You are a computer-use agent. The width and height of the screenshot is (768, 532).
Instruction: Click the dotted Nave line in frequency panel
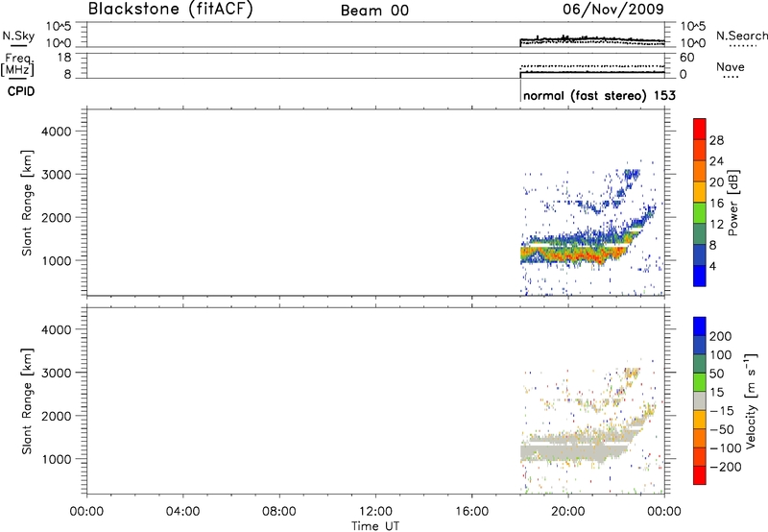click(592, 65)
